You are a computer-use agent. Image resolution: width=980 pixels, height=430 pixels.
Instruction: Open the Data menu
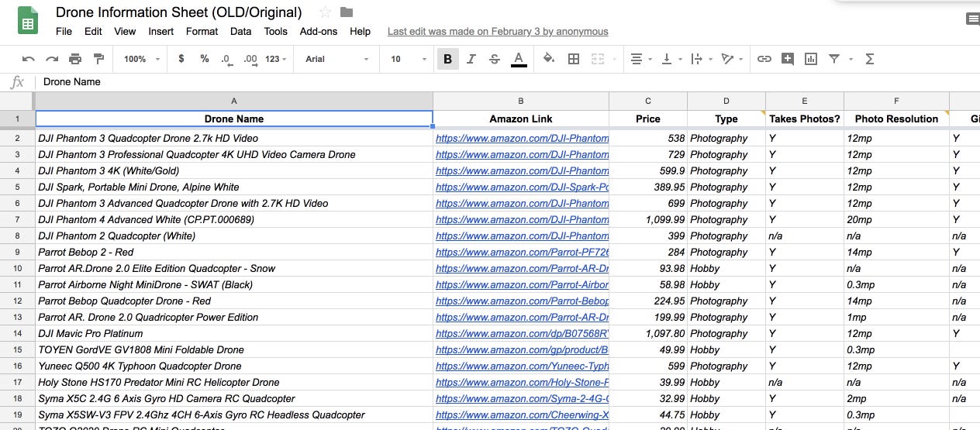pos(240,32)
